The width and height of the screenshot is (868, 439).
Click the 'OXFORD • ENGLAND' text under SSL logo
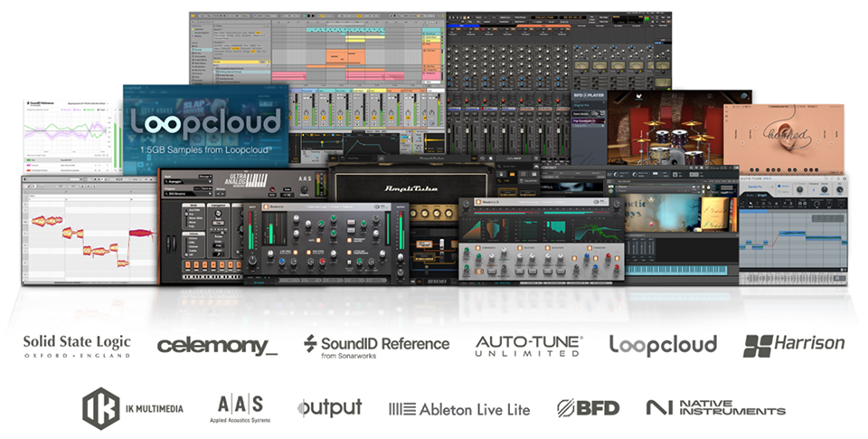[x=77, y=356]
